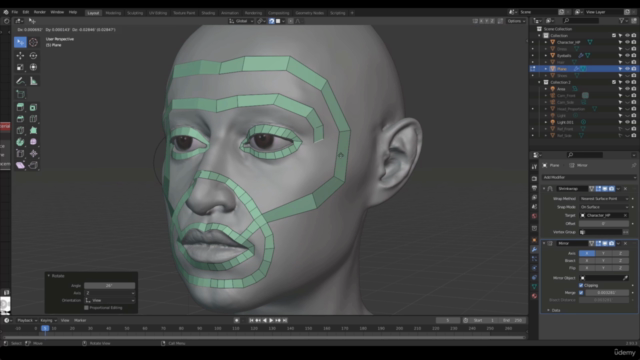Select the Loop Cut tool
The width and height of the screenshot is (640, 360).
tap(33, 119)
